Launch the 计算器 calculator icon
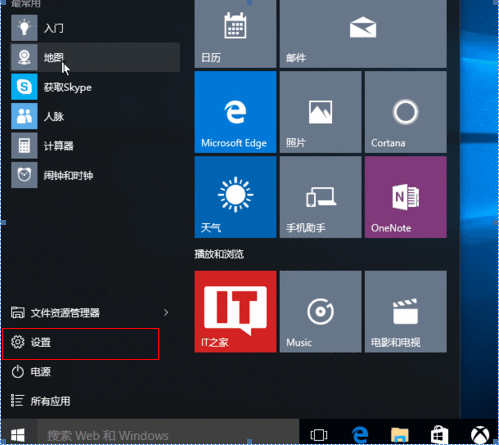Viewport: 499px width, 445px height. [24, 146]
